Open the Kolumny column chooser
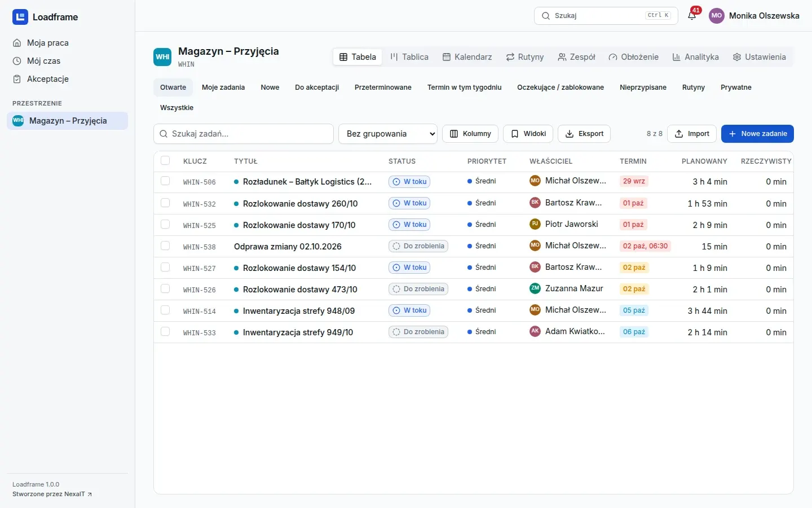 click(470, 134)
